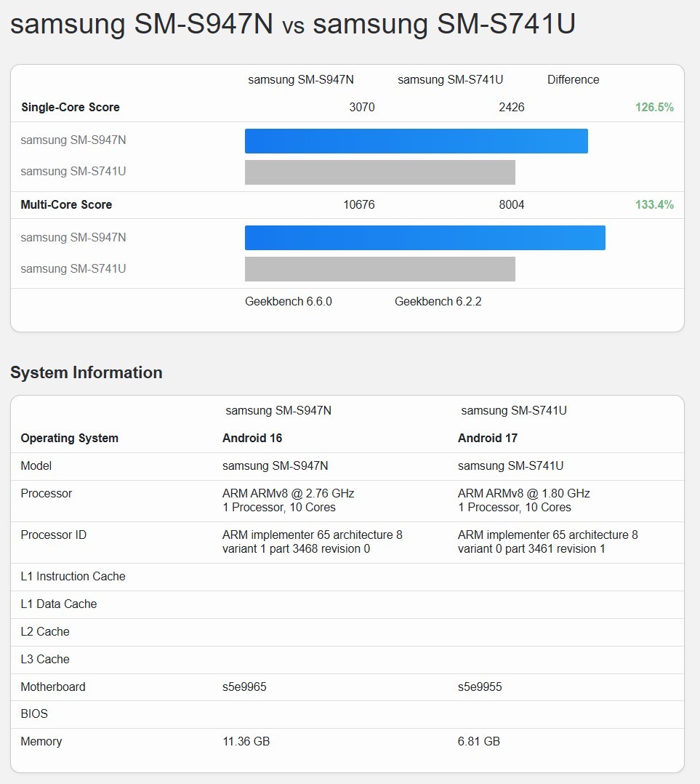Image resolution: width=700 pixels, height=784 pixels.
Task: Click the blue SM-S947N multi-core bar
Action: [425, 238]
